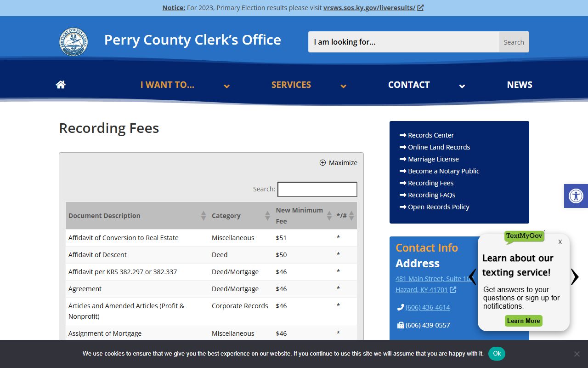Call the (606) 436-4614 phone link

point(428,307)
